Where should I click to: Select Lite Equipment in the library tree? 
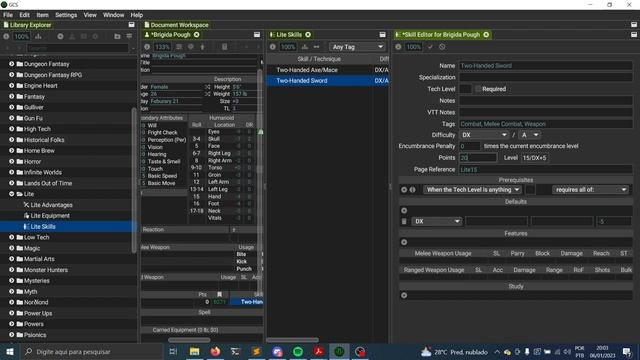[x=50, y=216]
